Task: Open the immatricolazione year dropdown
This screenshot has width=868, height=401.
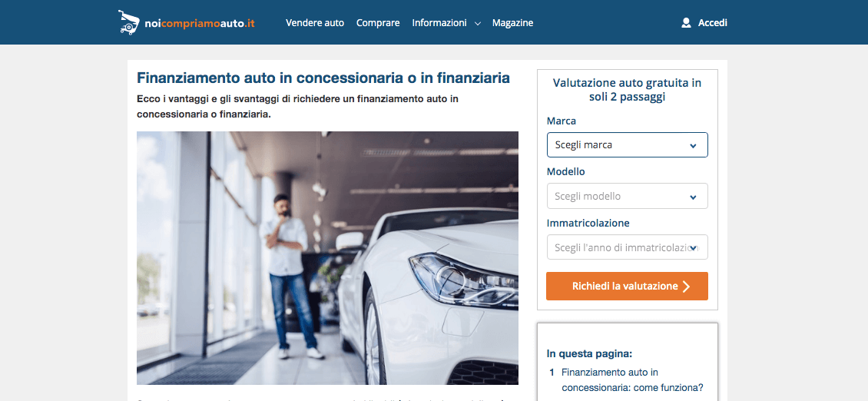Action: click(628, 247)
